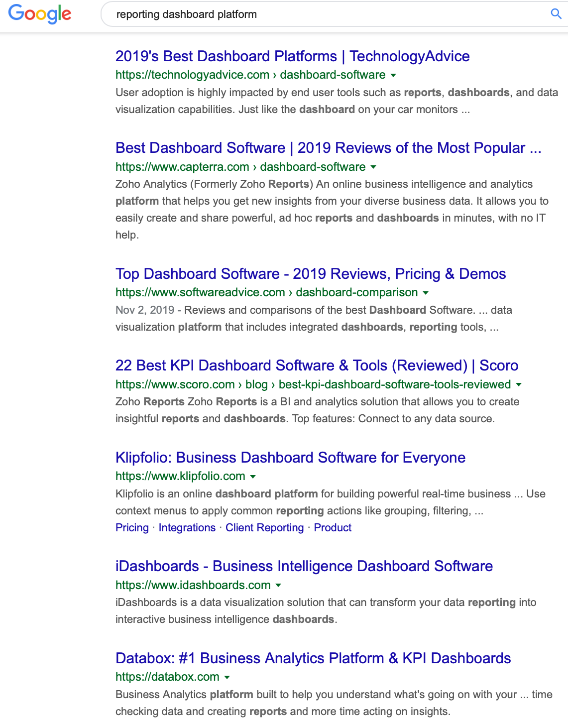The height and width of the screenshot is (728, 568).
Task: Open 'Databox: #1 Business Analytics Platform & KPI Dashboards'
Action: (x=313, y=658)
